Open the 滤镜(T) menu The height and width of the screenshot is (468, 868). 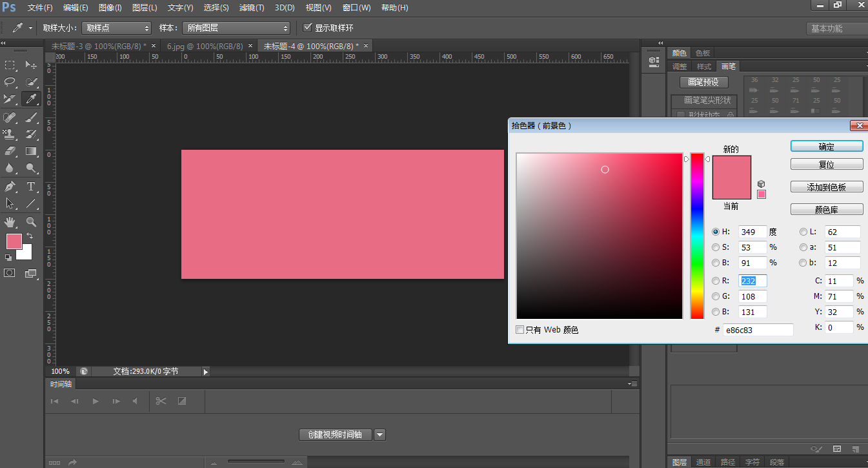(252, 8)
